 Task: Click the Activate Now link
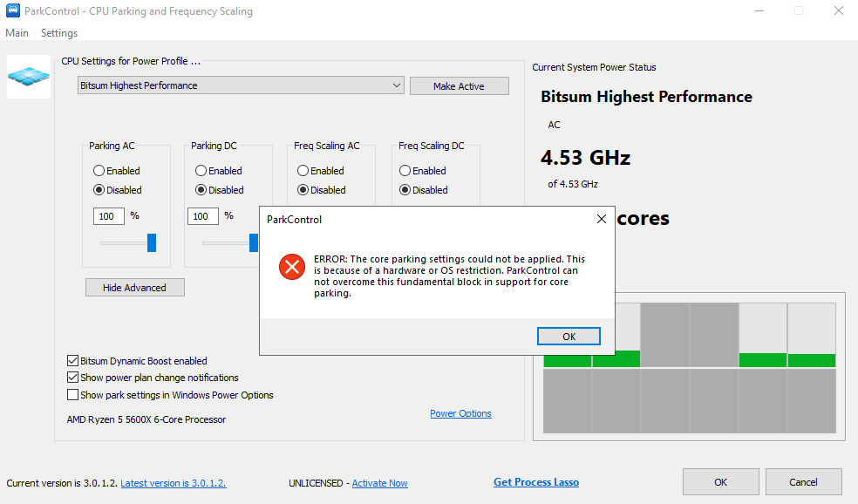[380, 483]
